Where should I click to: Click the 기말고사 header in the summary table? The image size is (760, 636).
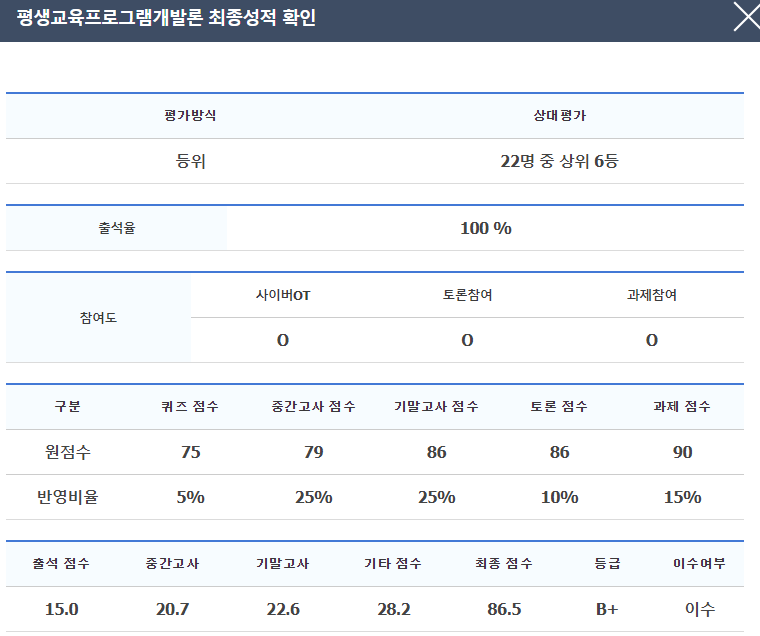point(283,563)
